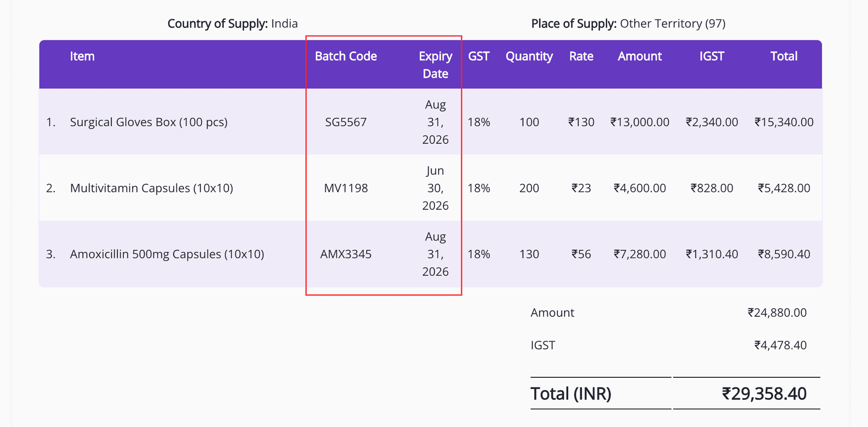The image size is (868, 427).
Task: Click the ₹24,880.00 Amount summary value
Action: tap(777, 313)
